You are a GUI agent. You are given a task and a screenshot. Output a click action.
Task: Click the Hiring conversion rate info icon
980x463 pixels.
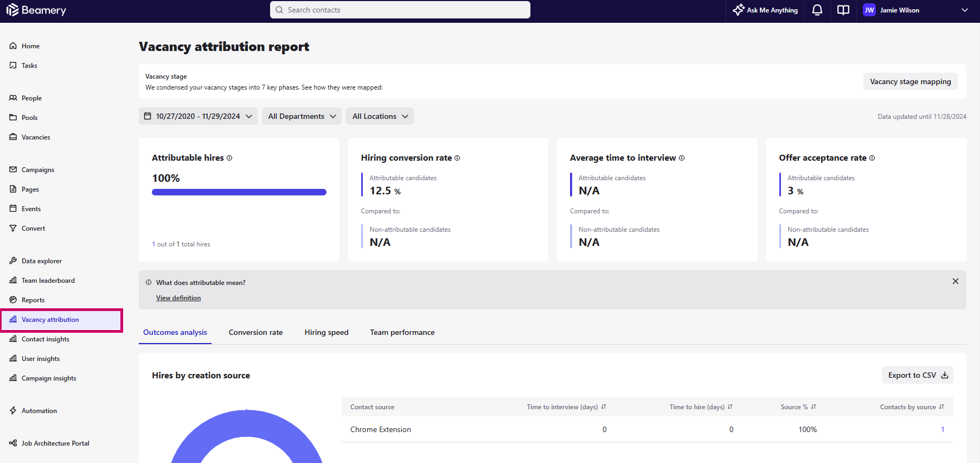coord(457,158)
